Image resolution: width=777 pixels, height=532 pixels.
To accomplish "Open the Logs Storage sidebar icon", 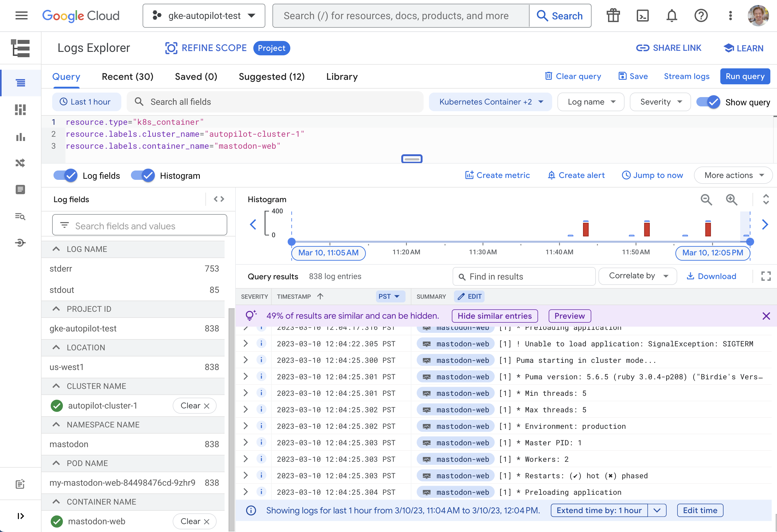I will 20,189.
